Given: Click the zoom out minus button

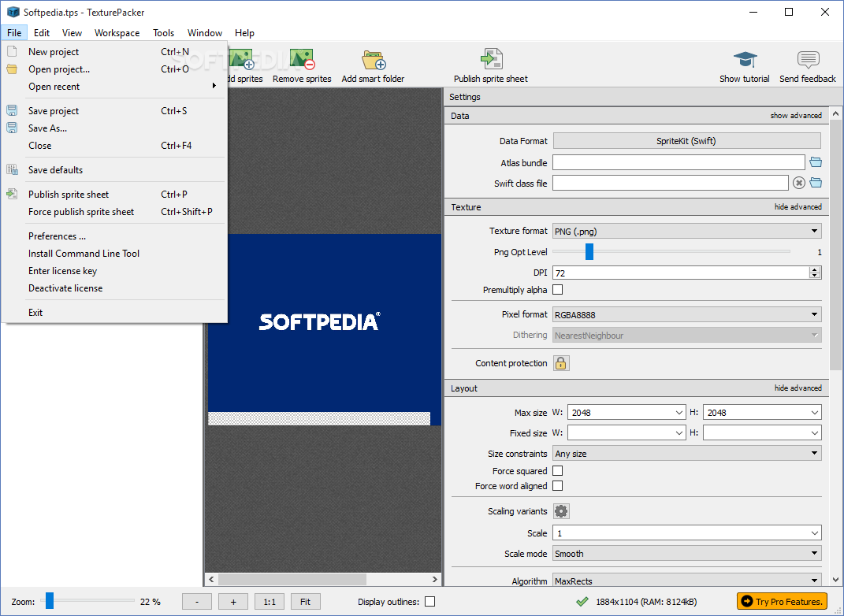Looking at the screenshot, I should [x=197, y=602].
